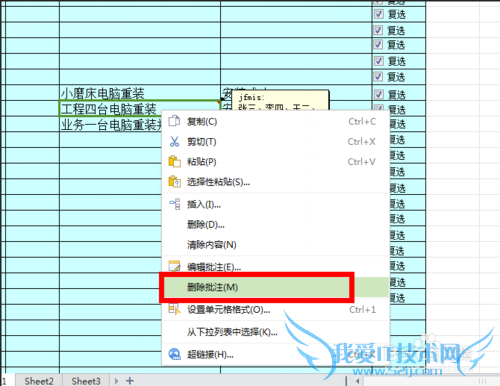Select cell 小磨床电脑重装

click(x=140, y=93)
